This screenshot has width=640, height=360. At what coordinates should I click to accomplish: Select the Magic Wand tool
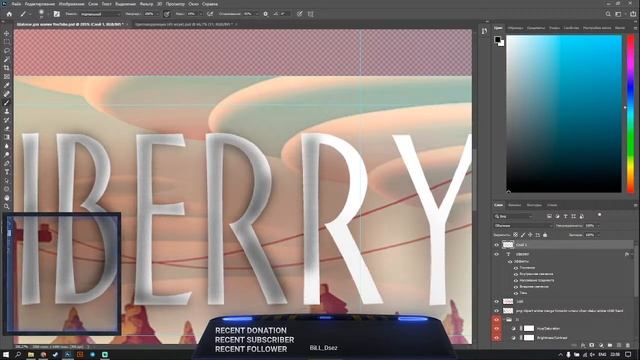coord(7,59)
